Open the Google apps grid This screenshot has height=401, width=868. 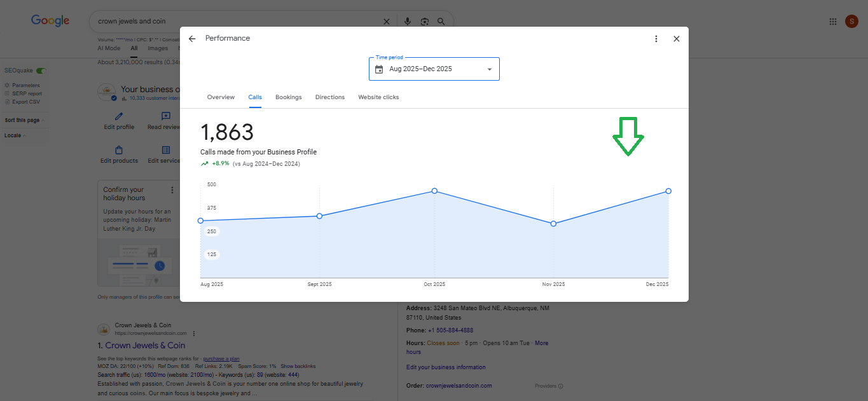click(x=833, y=22)
